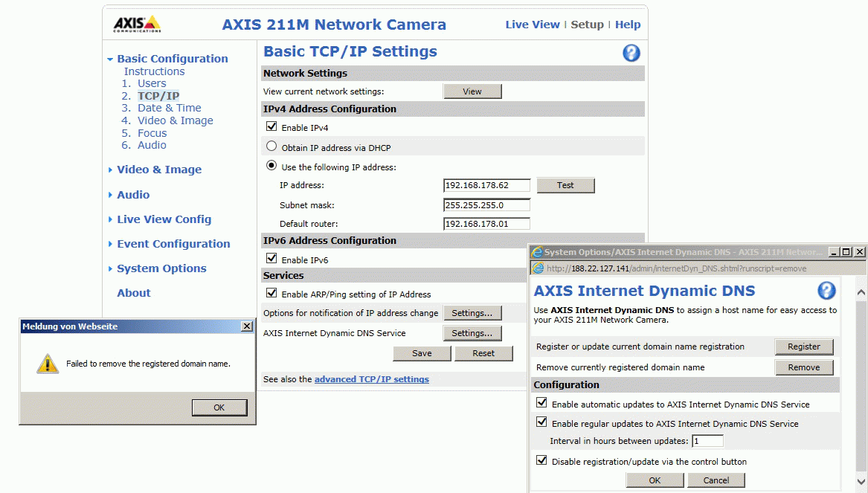
Task: Open the About page in sidebar
Action: click(133, 293)
